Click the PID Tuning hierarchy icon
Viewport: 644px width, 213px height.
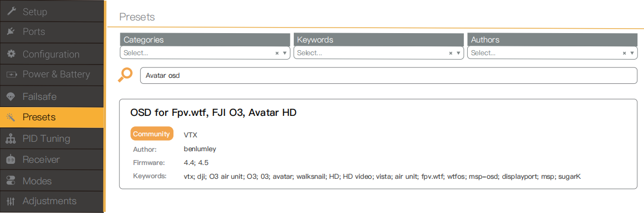12,139
